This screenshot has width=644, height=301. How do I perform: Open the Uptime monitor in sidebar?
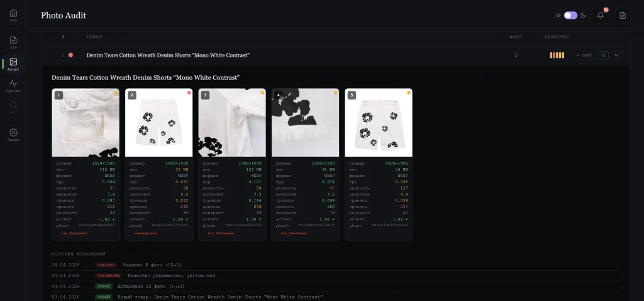coord(13,86)
